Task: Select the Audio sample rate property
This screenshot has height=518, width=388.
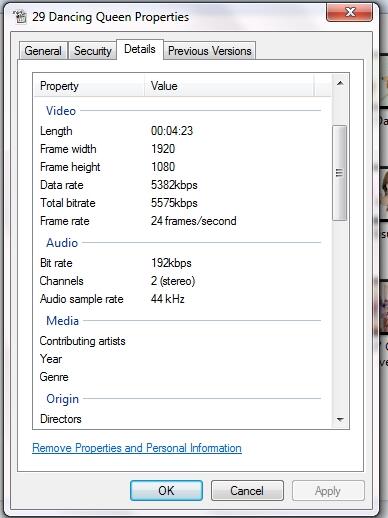Action: point(82,299)
